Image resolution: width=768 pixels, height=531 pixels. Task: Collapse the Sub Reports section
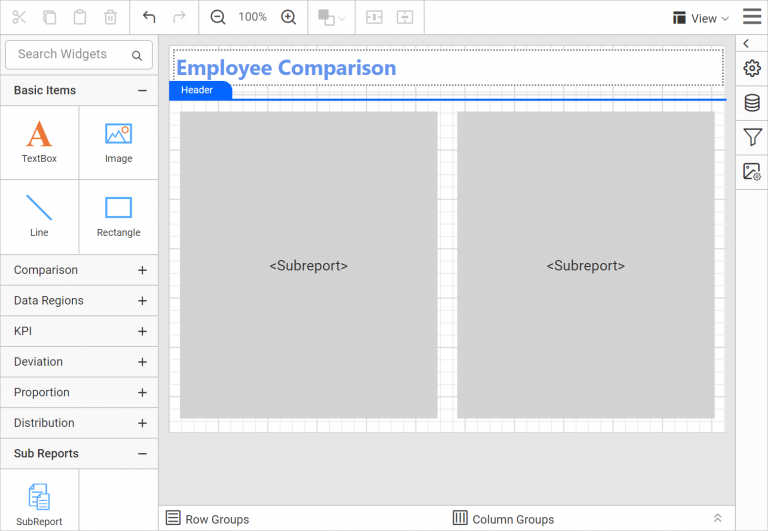coord(79,454)
